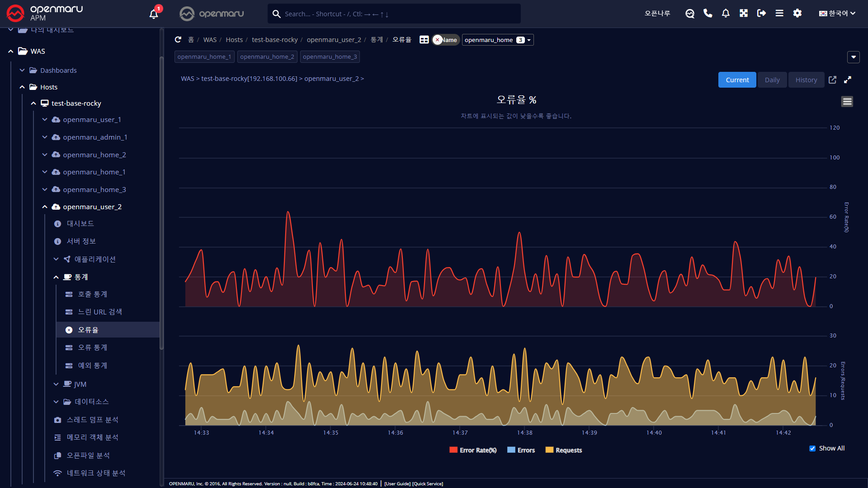Expand the JVM menu section
Image resolution: width=868 pixels, height=488 pixels.
pos(56,384)
